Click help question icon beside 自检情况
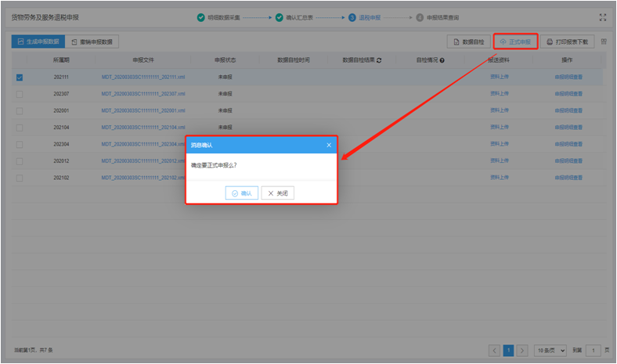617x364 pixels. tap(442, 60)
